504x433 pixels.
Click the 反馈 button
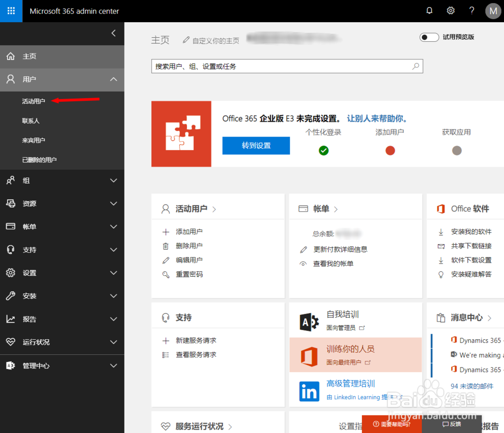point(452,424)
